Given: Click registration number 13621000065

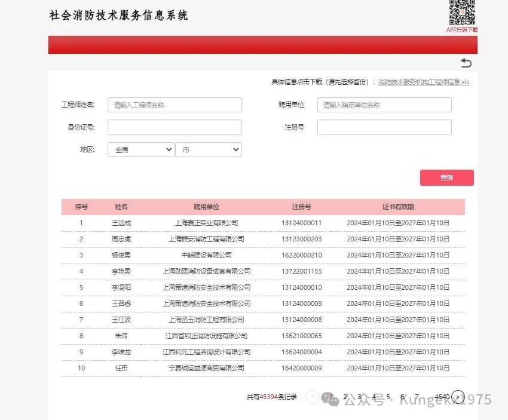Looking at the screenshot, I should point(302,336).
